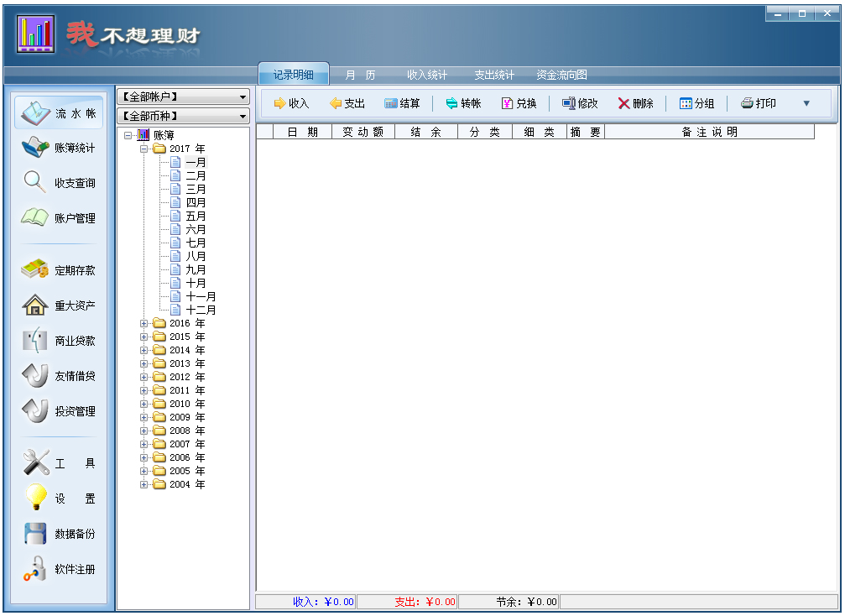
Task: Open the 账簿统计 statistics section
Action: 59,148
